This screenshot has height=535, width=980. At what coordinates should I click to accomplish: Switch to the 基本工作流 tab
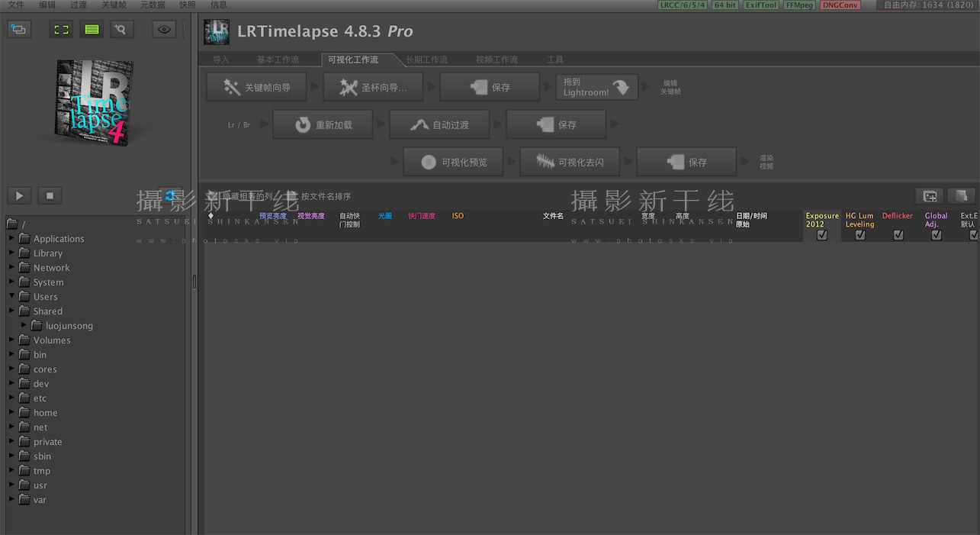tap(278, 60)
